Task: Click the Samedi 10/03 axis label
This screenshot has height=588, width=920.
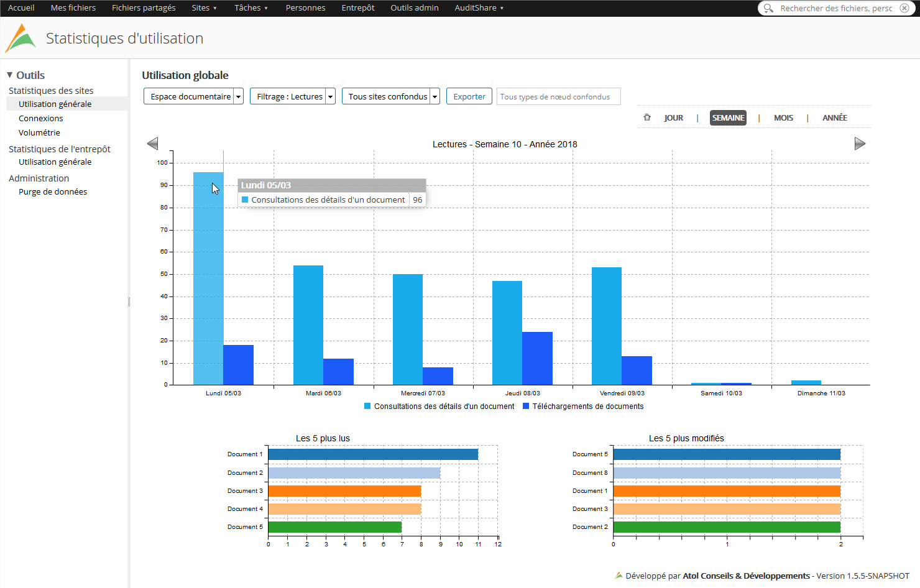Action: click(721, 393)
